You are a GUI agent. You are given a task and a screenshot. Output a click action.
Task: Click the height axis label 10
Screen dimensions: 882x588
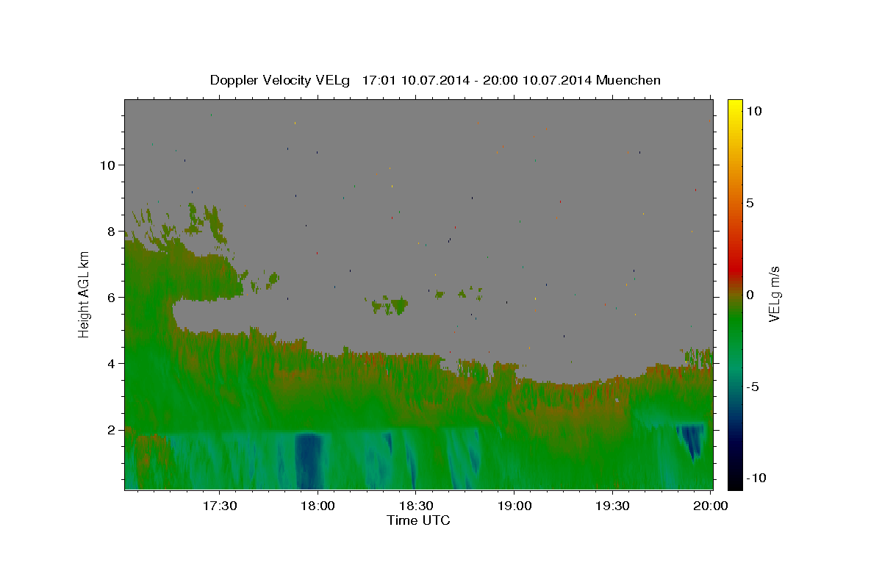point(108,165)
